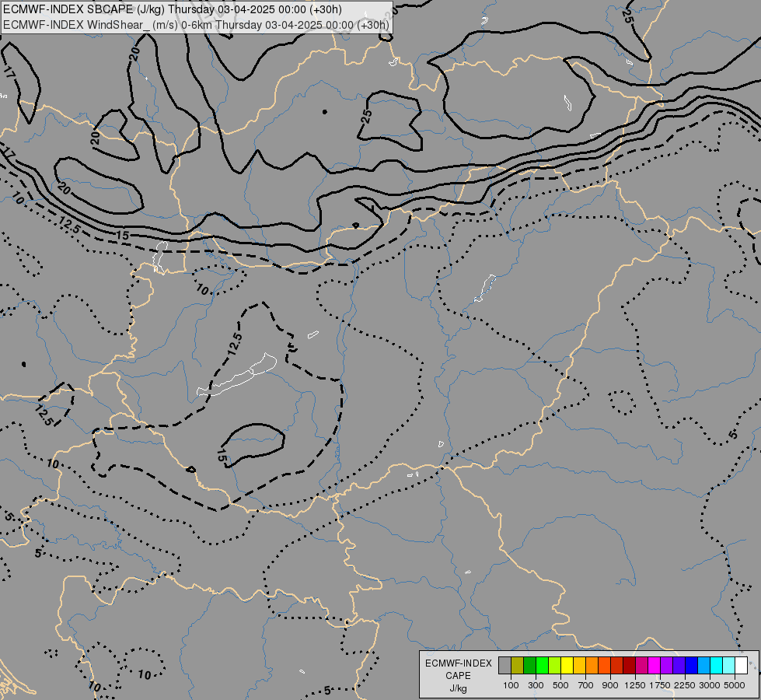
Task: Click the 1250 tick label in legend
Action: pos(635,685)
